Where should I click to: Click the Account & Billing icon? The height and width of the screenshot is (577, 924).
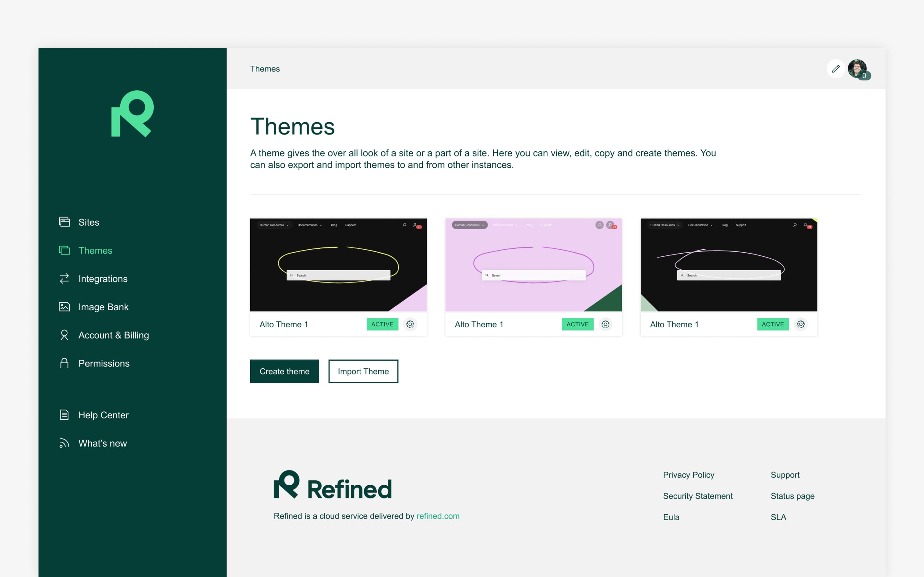[x=64, y=335]
